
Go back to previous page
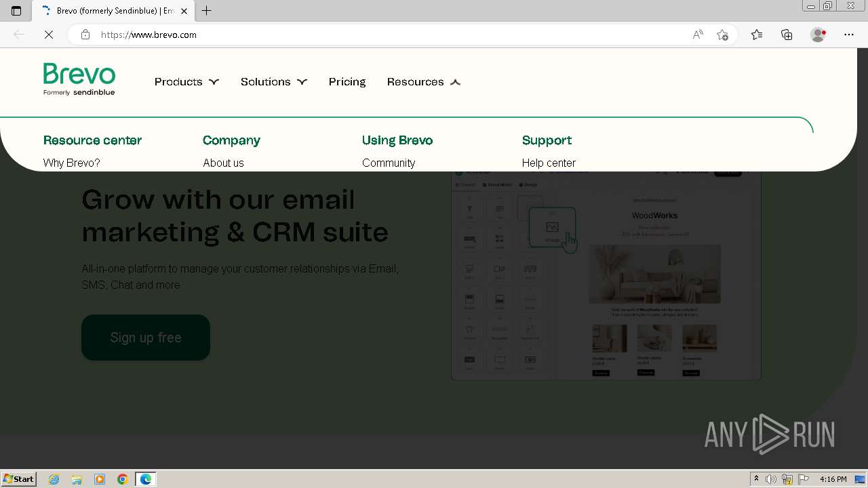pos(19,35)
